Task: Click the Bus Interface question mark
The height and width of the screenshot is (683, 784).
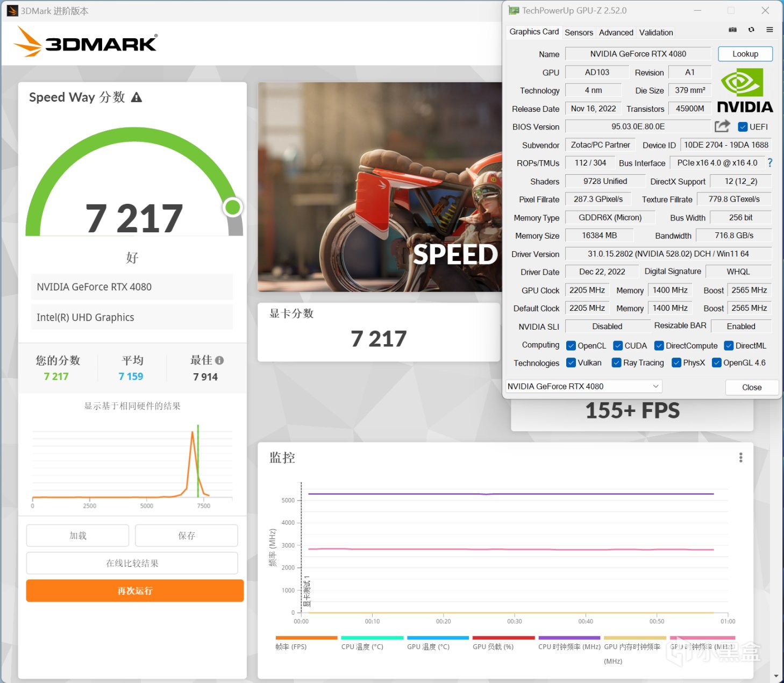Action: point(770,162)
